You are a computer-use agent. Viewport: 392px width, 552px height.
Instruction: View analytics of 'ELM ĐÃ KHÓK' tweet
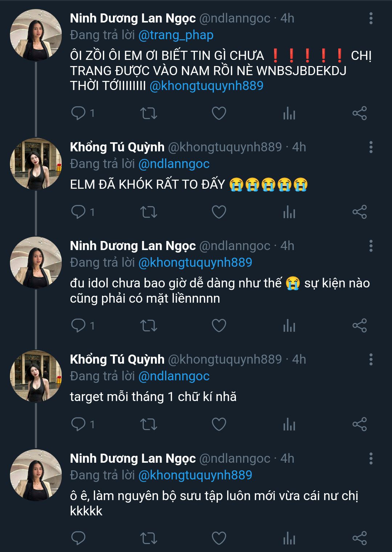[x=289, y=212]
